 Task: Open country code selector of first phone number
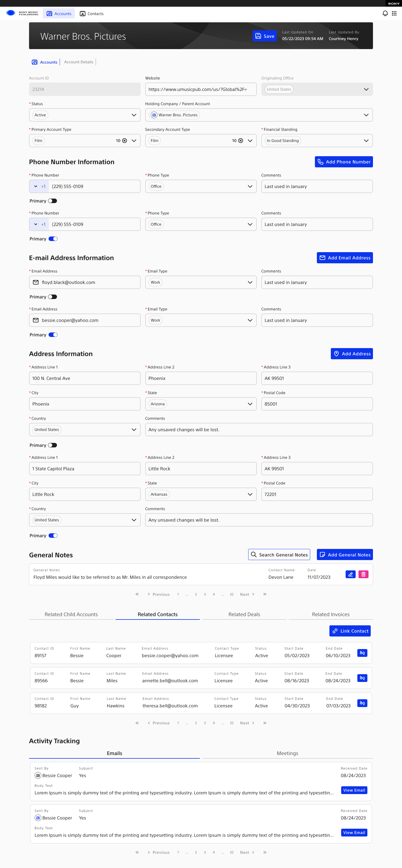point(39,186)
